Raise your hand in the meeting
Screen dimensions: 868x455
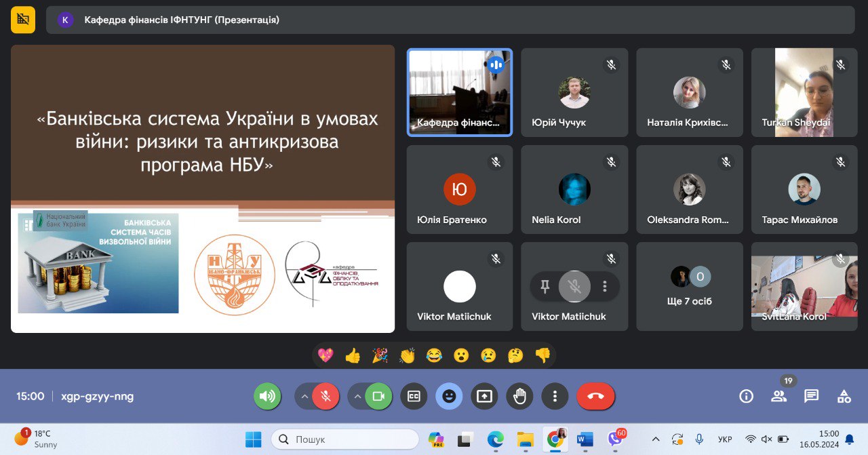click(x=519, y=396)
